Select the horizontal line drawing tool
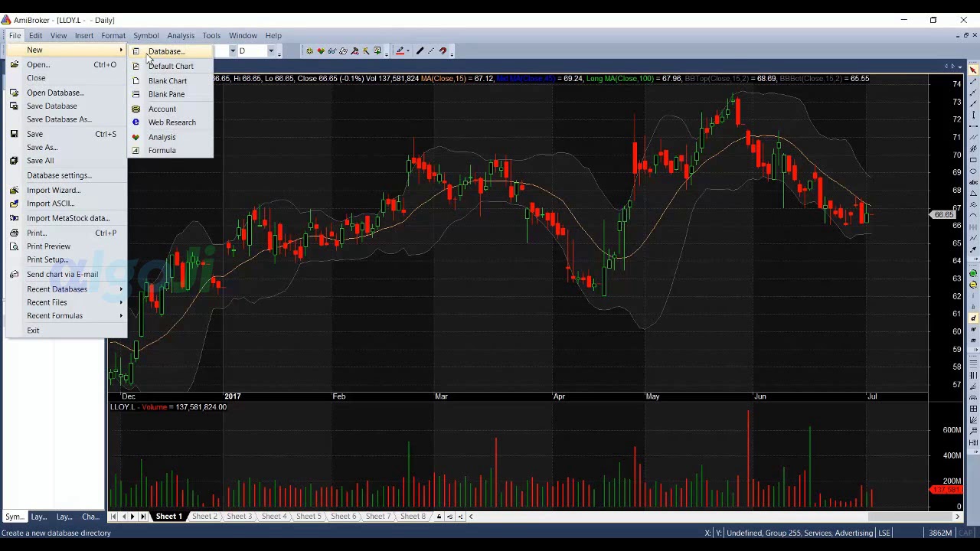The height and width of the screenshot is (551, 980). (x=973, y=126)
